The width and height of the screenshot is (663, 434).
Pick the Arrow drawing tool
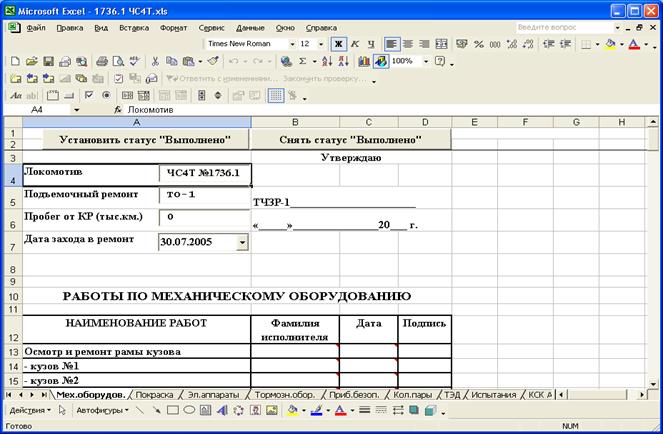tap(156, 410)
